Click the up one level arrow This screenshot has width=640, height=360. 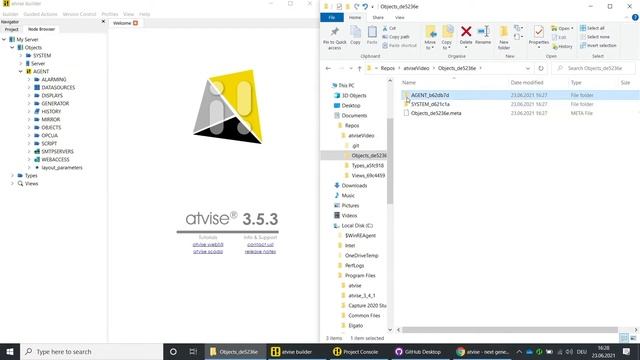(359, 68)
